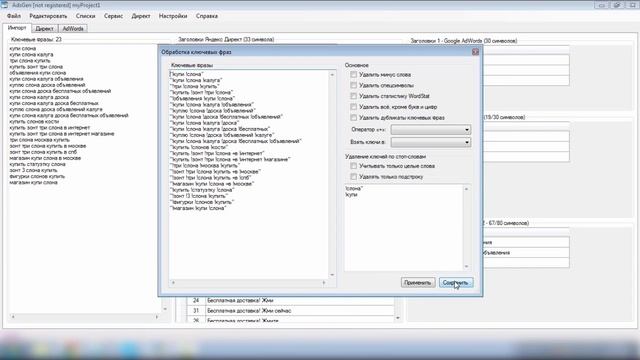Click down arrow of stop-words box scrollbar

coord(467,267)
